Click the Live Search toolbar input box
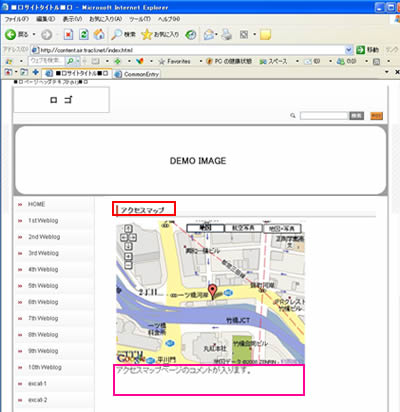Viewport: 400px width, 412px height. [47, 61]
